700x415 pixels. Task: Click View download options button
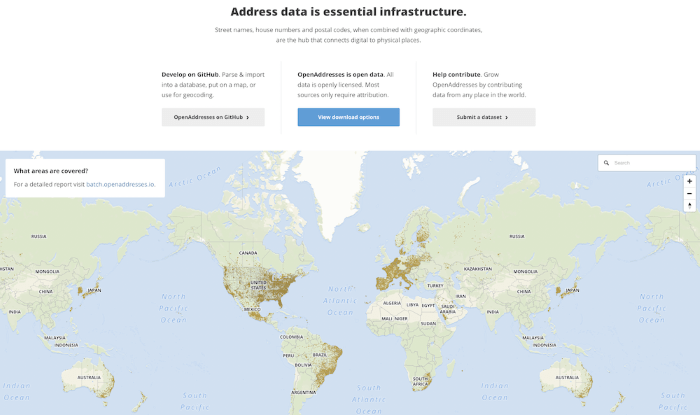[x=349, y=117]
